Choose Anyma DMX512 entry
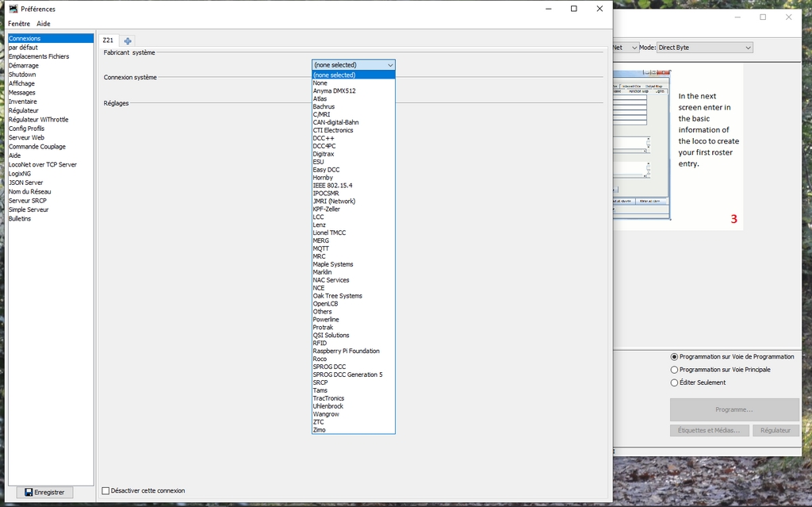 coord(353,90)
